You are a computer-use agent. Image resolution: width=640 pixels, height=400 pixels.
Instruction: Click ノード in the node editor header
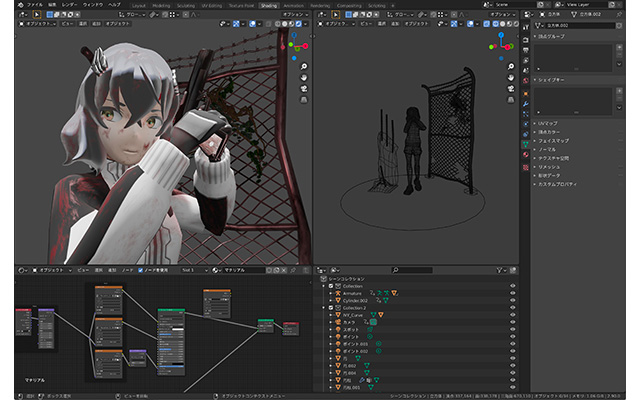coord(127,270)
